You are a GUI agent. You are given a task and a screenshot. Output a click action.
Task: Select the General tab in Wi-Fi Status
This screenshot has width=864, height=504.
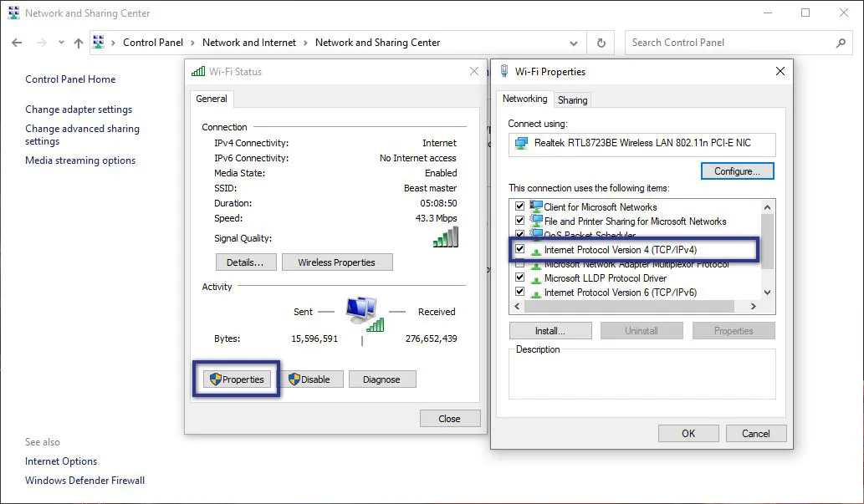coord(211,99)
